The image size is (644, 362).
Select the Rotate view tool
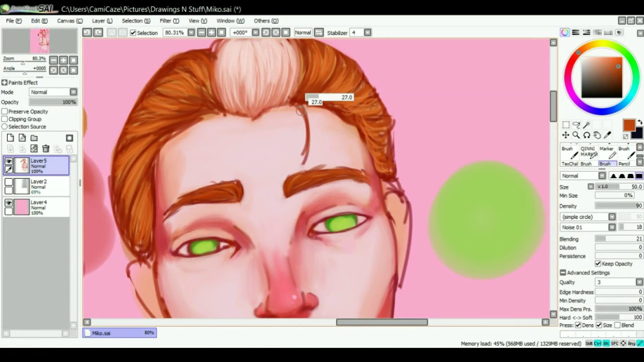587,135
